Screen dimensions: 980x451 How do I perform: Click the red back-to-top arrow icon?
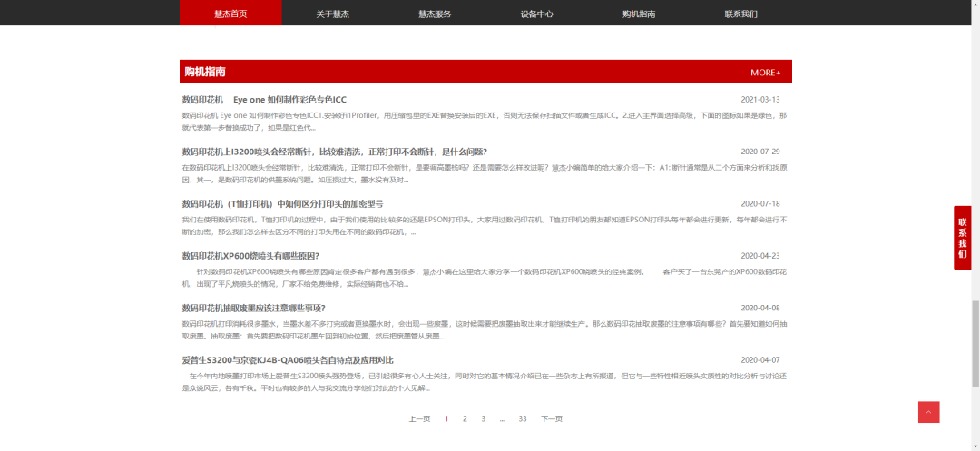click(x=928, y=412)
